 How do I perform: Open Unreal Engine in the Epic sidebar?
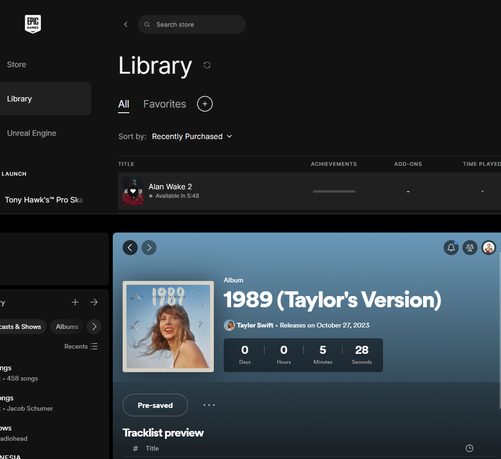(32, 133)
